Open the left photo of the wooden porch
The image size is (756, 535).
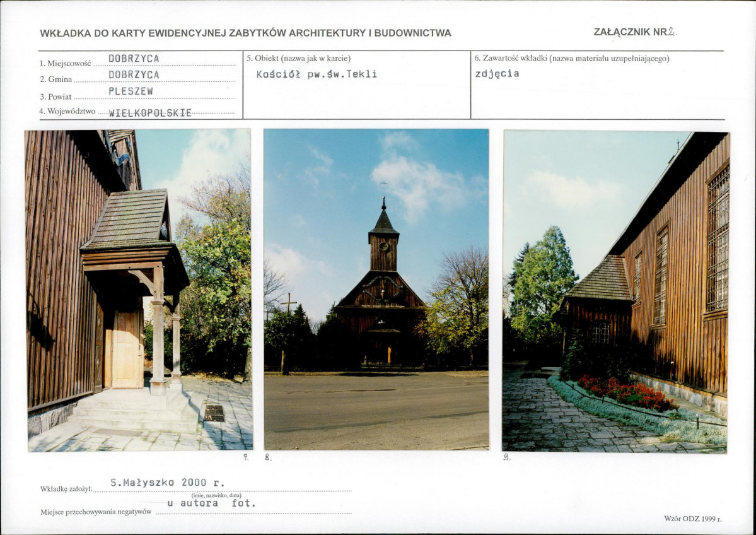(139, 290)
